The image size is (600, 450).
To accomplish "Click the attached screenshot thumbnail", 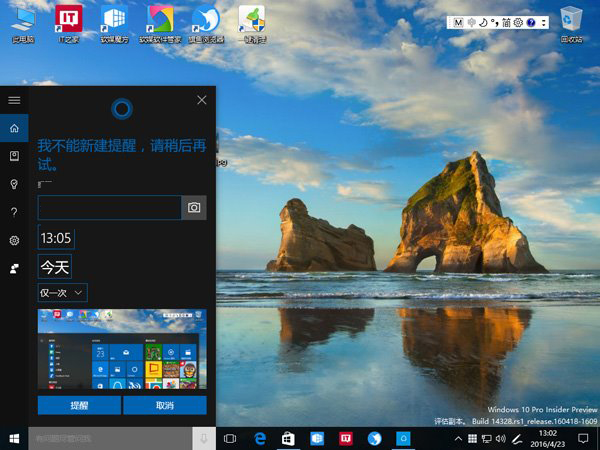I will (122, 348).
